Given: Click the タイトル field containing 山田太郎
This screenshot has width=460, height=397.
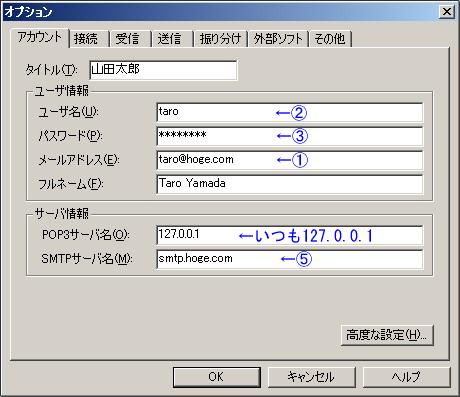Looking at the screenshot, I should coord(163,70).
